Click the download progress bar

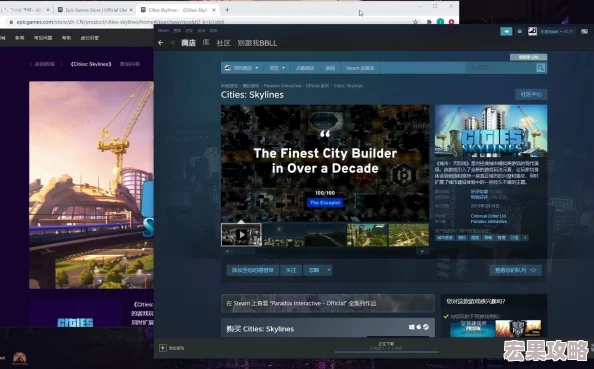(386, 352)
